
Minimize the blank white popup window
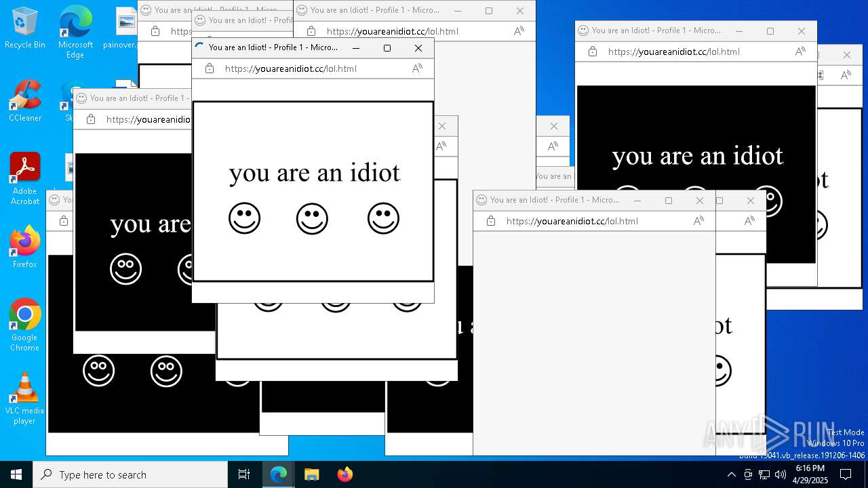click(x=637, y=201)
